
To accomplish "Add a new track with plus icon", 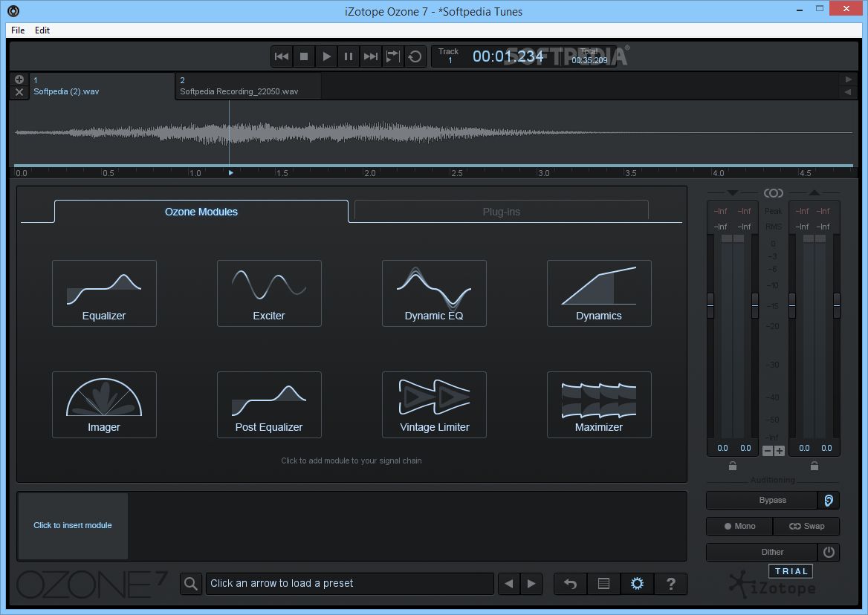I will 19,79.
